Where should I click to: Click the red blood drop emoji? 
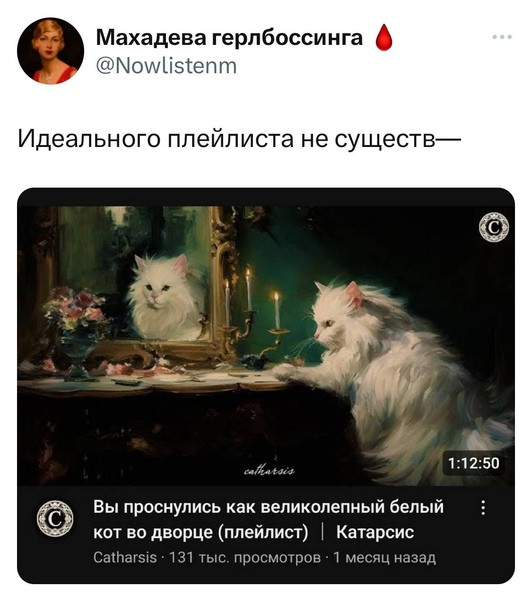point(383,37)
